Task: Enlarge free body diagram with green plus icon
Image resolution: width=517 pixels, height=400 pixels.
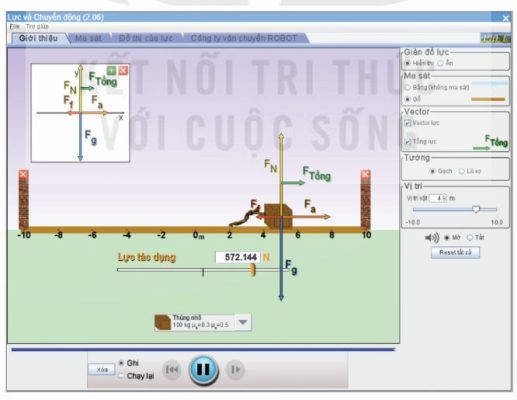Action: tap(111, 70)
